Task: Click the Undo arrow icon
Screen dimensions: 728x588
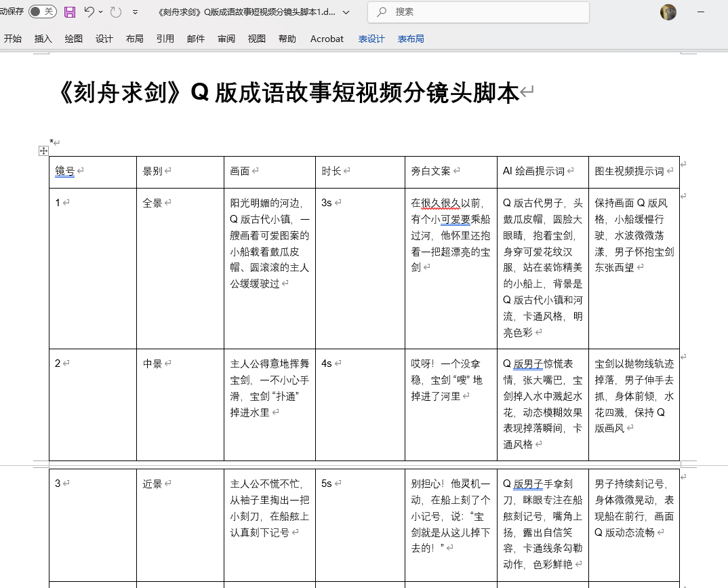Action: (x=89, y=12)
